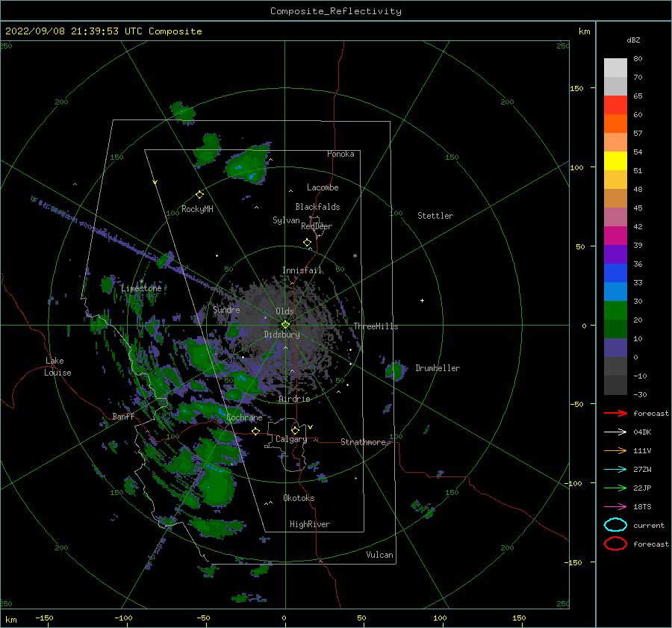Click the ThreeHills city label
The width and height of the screenshot is (672, 628).
point(376,326)
